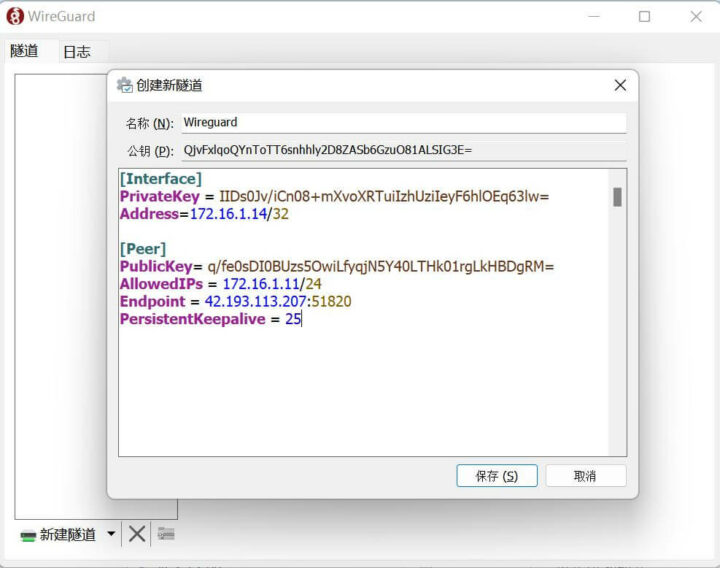This screenshot has height=568, width=720.
Task: Open the 日志 tab
Action: (77, 52)
